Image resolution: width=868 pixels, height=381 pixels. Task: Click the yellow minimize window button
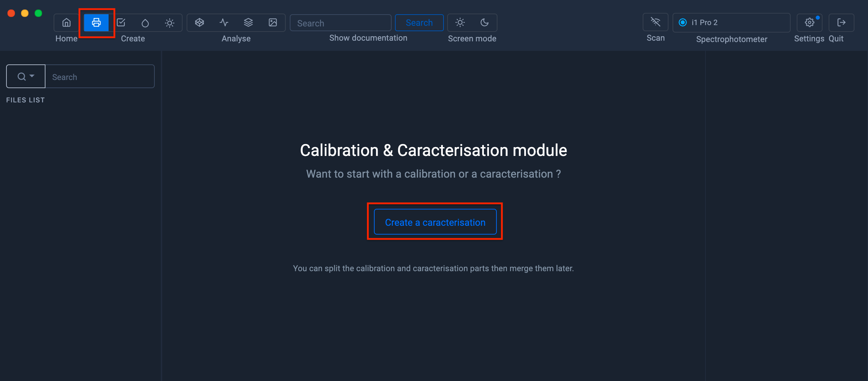pos(25,13)
